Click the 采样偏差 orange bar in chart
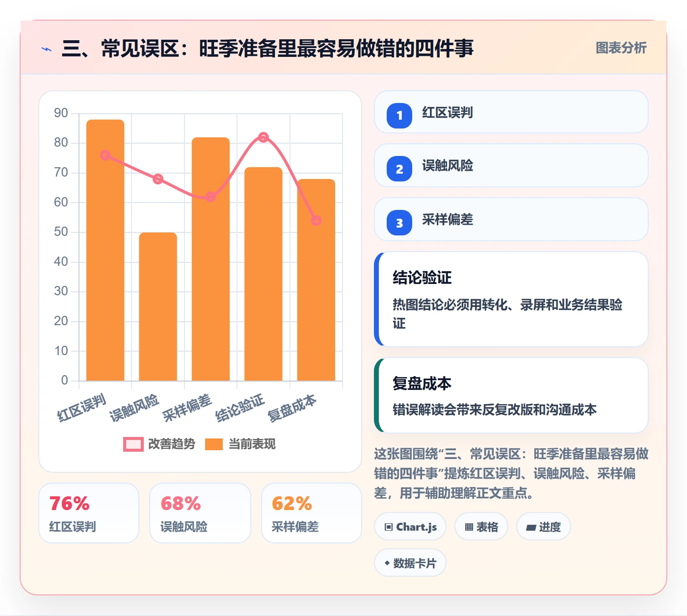Image resolution: width=687 pixels, height=616 pixels. (211, 259)
